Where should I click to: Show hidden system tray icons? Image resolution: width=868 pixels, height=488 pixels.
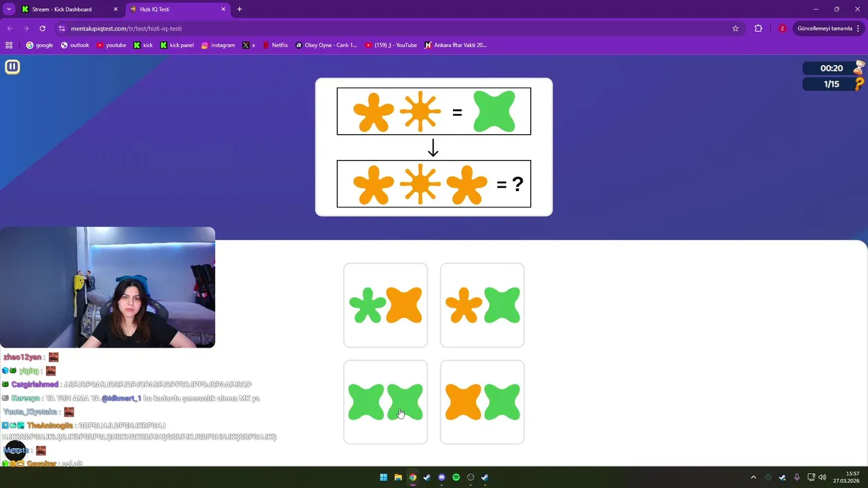(x=753, y=477)
